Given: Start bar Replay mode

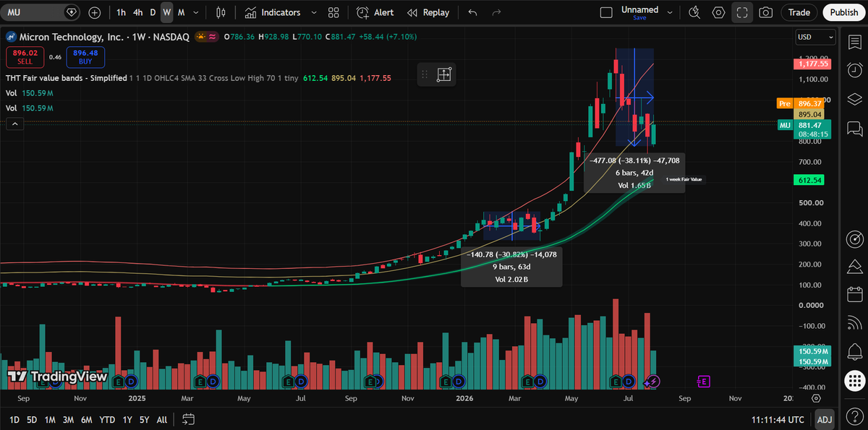Looking at the screenshot, I should (x=427, y=12).
